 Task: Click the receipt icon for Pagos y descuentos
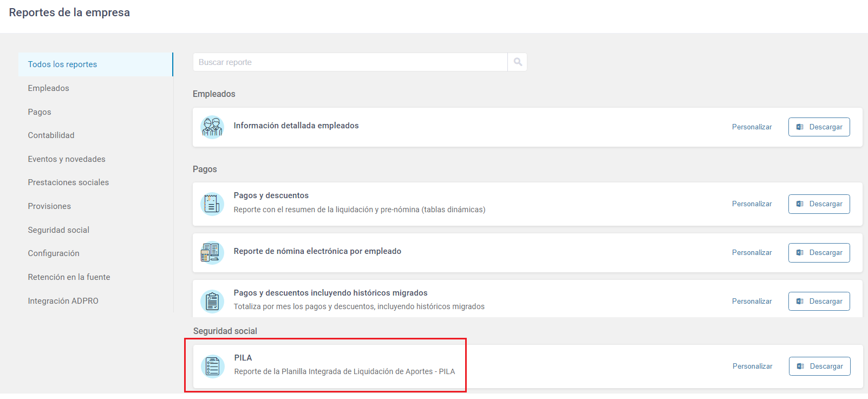click(x=212, y=204)
